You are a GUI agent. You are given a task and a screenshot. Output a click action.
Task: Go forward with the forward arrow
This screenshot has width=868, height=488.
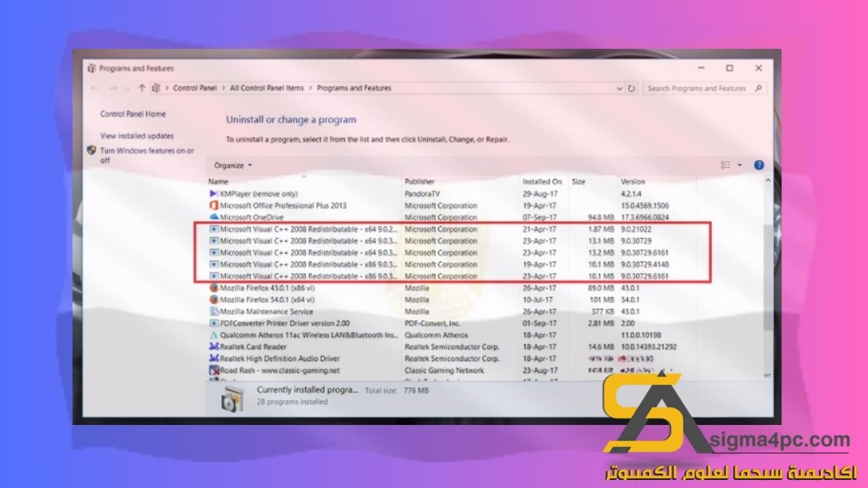(x=113, y=88)
